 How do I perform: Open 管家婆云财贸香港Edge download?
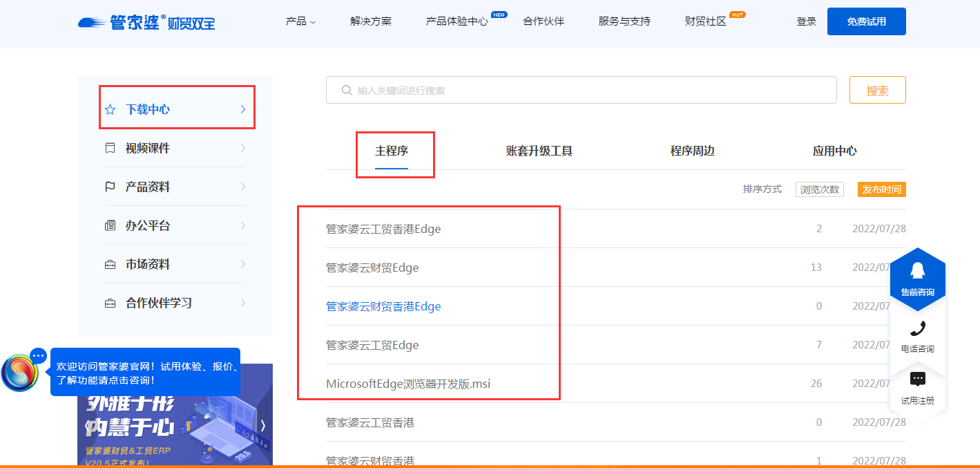pos(383,306)
